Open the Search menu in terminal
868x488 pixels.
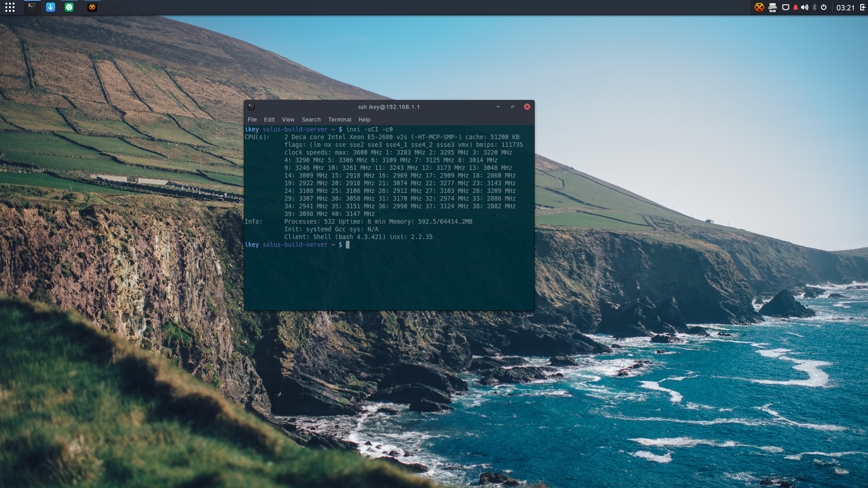(x=311, y=120)
